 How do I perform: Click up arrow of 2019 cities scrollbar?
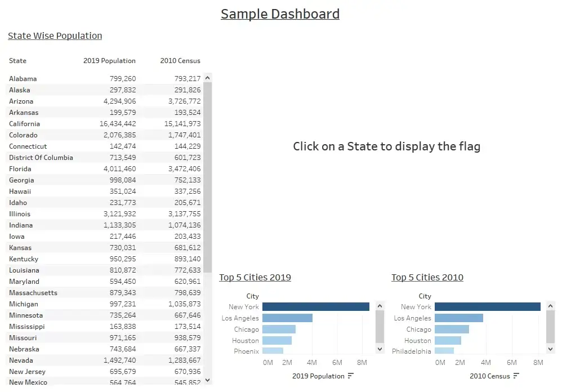(x=380, y=306)
